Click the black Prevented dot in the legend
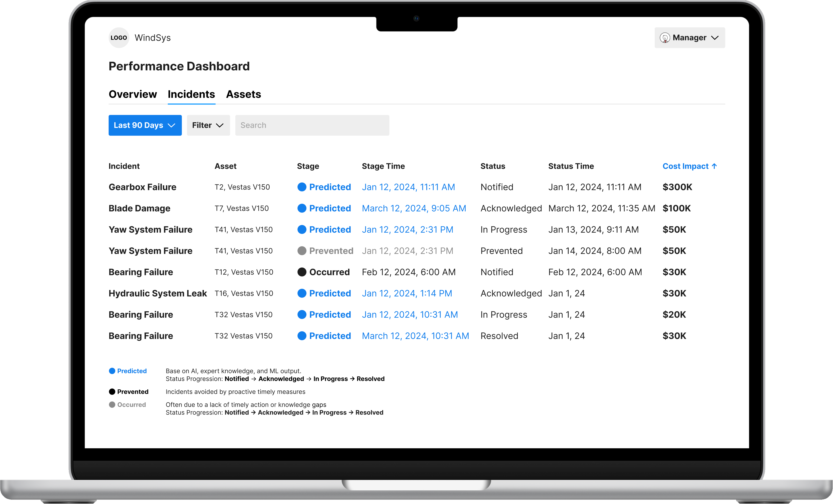 coord(112,392)
